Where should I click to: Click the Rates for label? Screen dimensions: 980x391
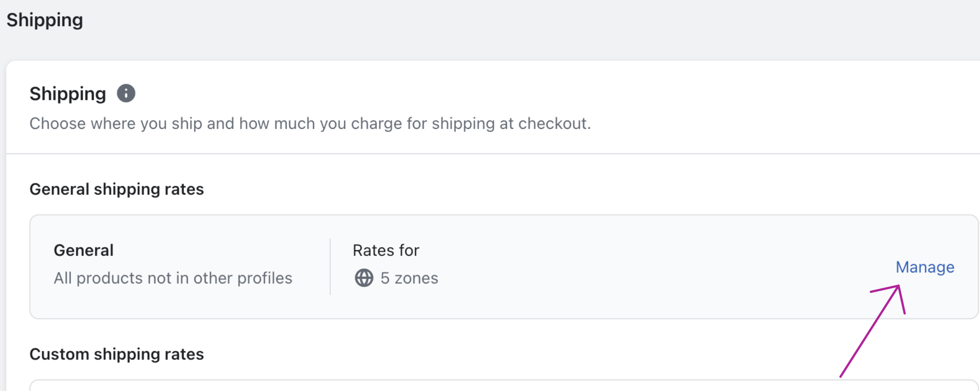click(385, 250)
